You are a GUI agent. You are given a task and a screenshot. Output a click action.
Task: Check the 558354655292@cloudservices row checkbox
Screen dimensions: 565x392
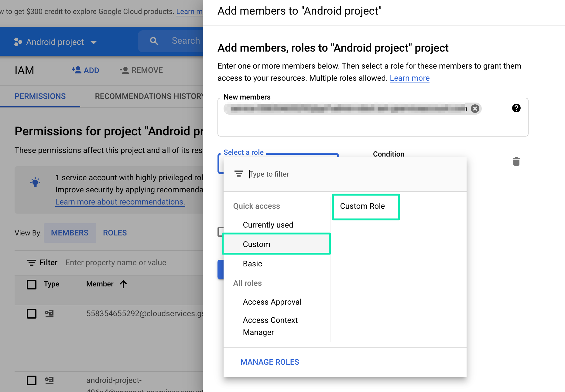click(32, 314)
